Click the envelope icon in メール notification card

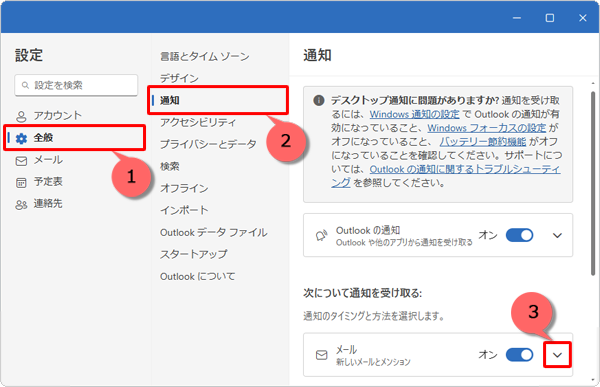321,355
